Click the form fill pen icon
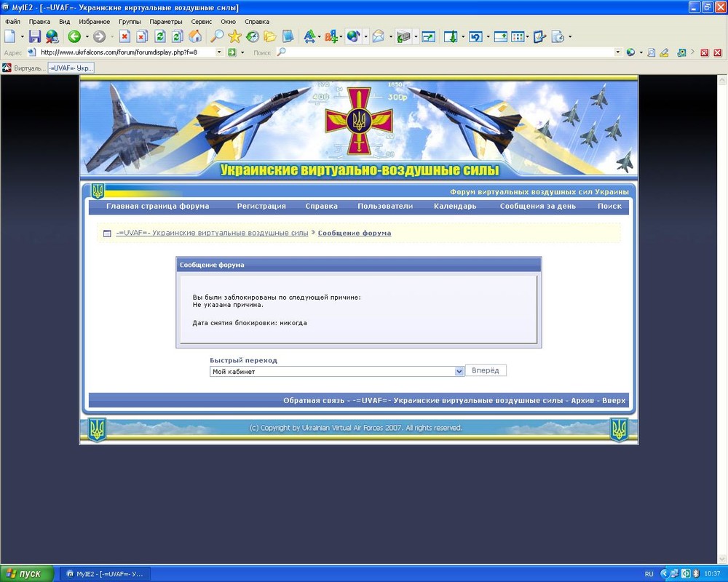Image resolution: width=728 pixels, height=582 pixels. click(x=539, y=36)
